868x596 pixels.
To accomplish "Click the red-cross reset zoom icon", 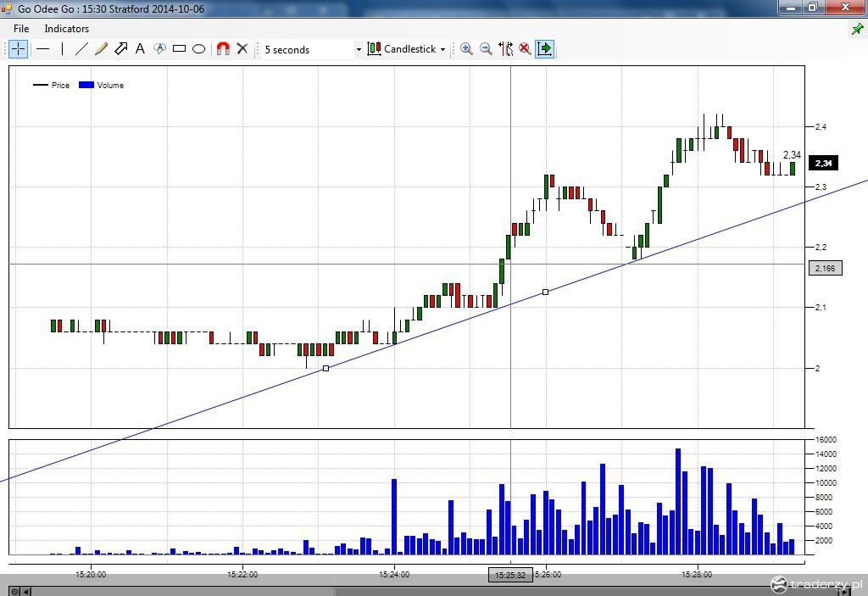I will (x=525, y=48).
